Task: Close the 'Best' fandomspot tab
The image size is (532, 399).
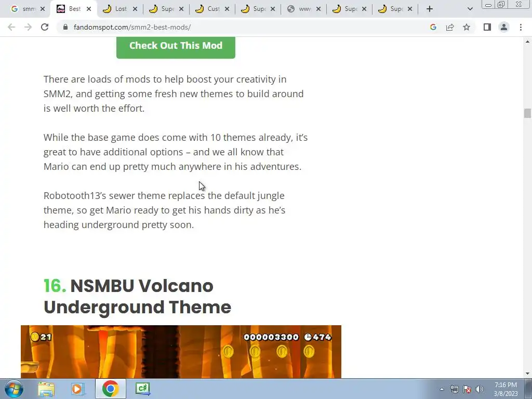Action: (x=89, y=9)
